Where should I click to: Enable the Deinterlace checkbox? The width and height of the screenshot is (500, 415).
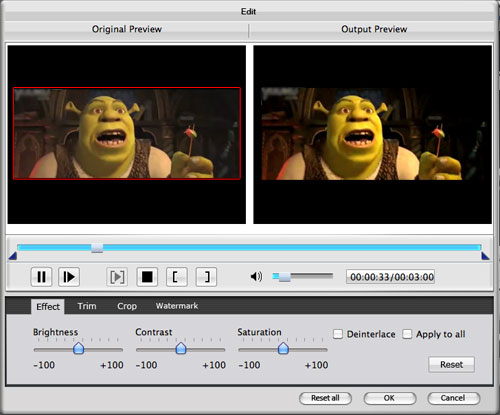338,334
